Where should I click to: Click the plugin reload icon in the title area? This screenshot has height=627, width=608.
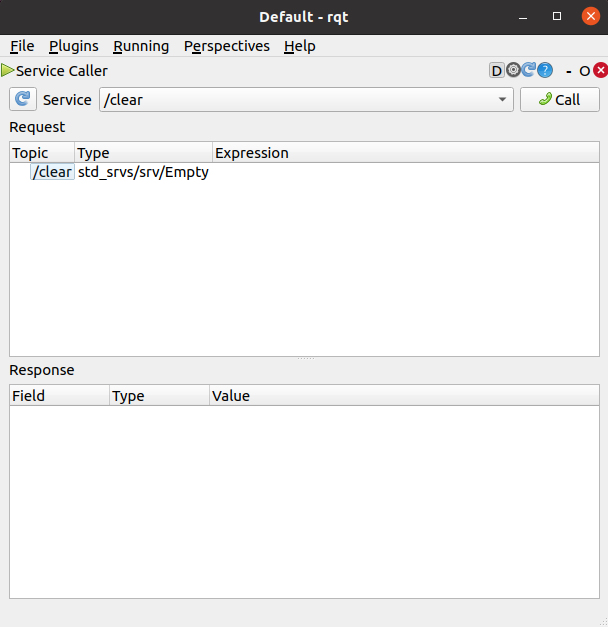pyautogui.click(x=528, y=70)
